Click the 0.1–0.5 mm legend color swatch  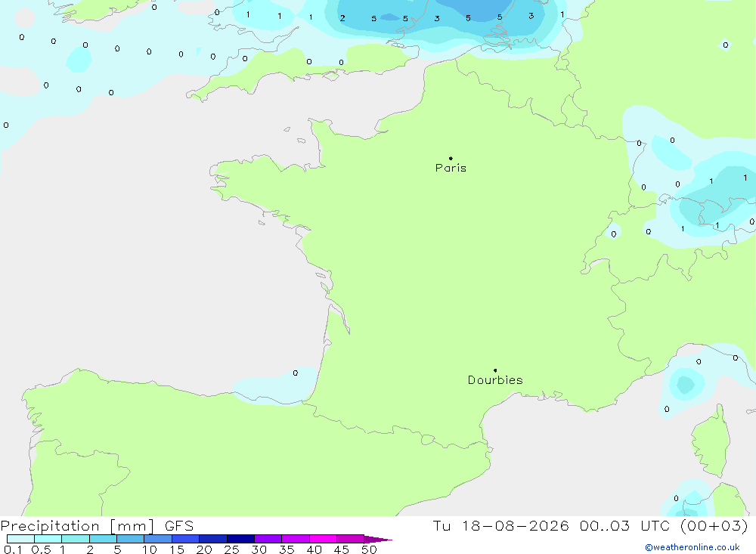[x=20, y=539]
